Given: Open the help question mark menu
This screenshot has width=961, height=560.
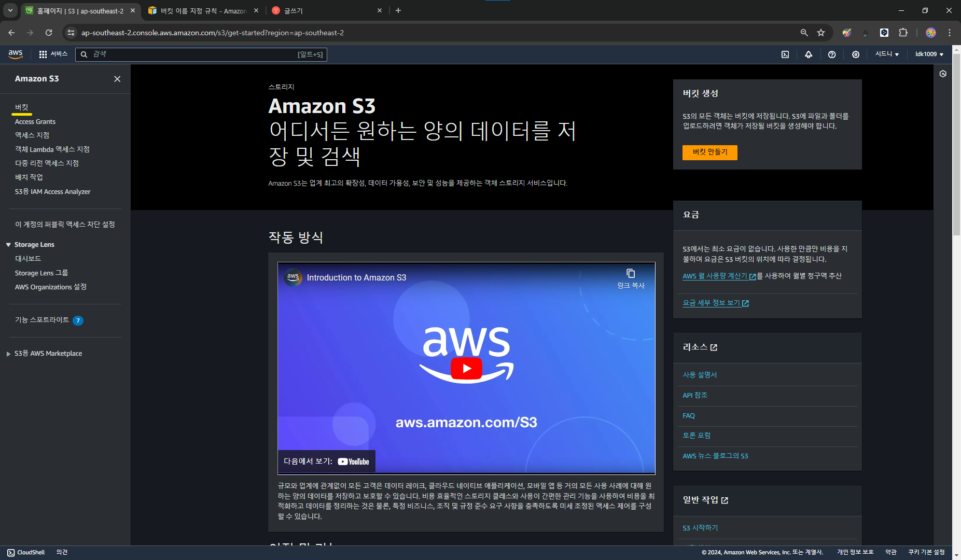Looking at the screenshot, I should (832, 54).
